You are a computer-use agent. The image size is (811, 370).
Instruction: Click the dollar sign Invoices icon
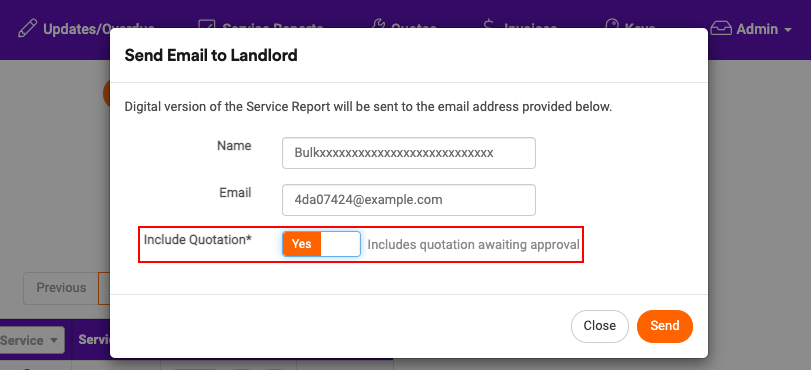489,26
